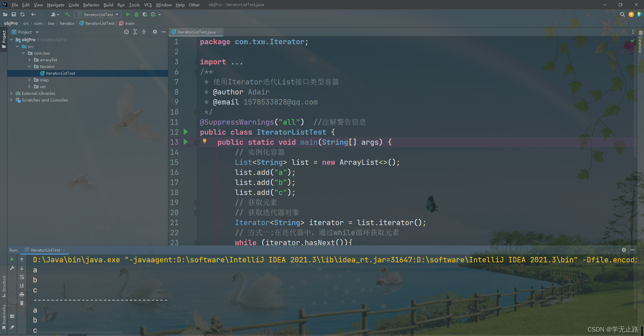Click the Profiler run icon in toolbar

tap(153, 14)
